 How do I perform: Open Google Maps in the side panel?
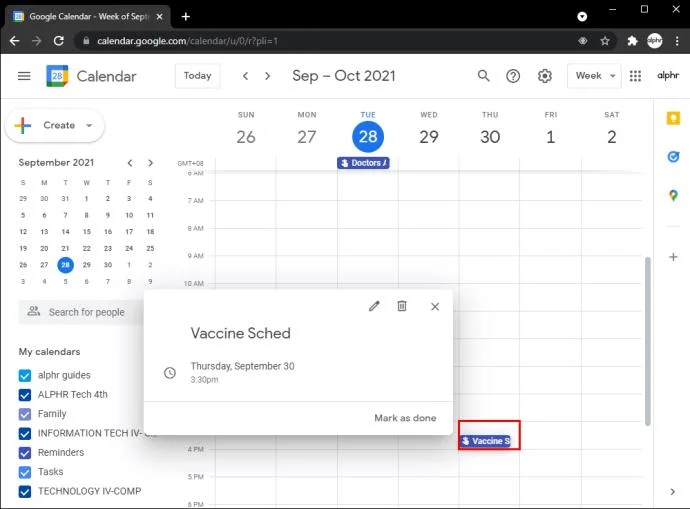[673, 195]
